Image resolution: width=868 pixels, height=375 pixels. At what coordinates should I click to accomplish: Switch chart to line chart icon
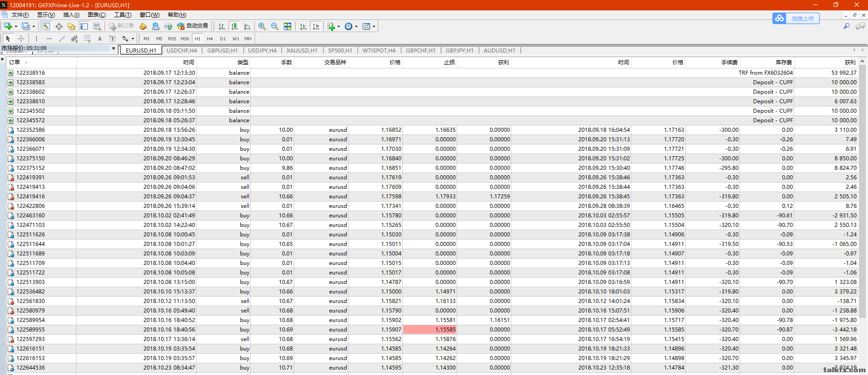(247, 26)
